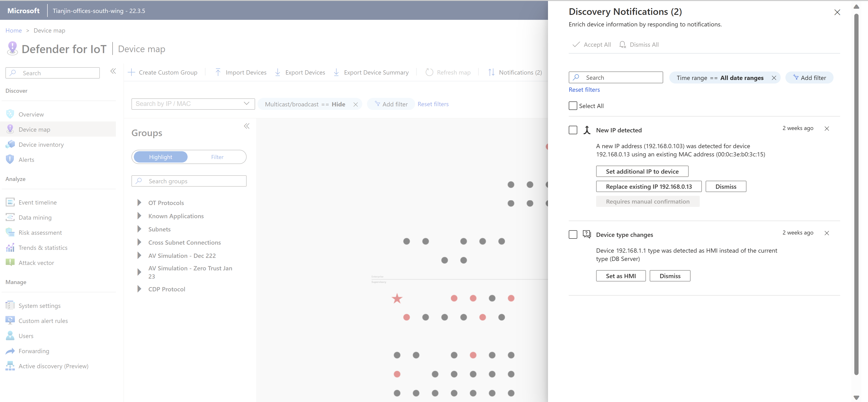868x402 pixels.
Task: Click the Dismiss All bell icon
Action: pos(623,45)
